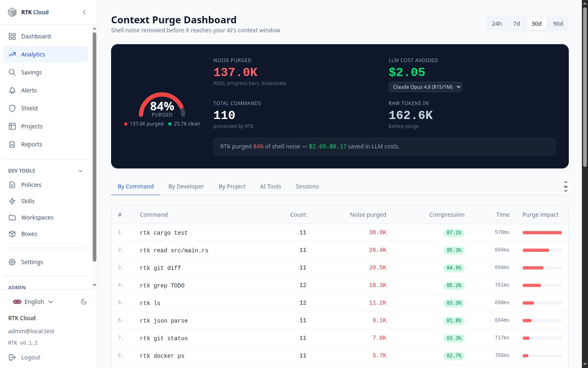
Task: Switch to the Sessions tab
Action: click(307, 186)
